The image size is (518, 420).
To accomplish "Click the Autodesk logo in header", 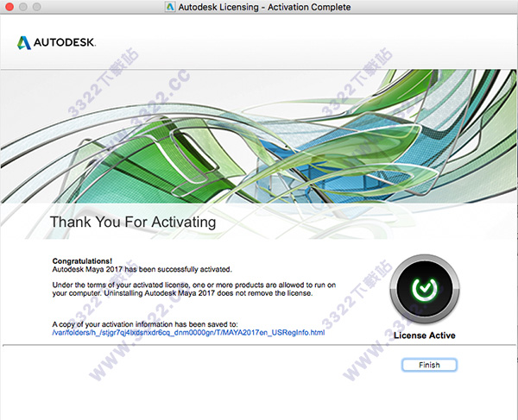I will (56, 42).
